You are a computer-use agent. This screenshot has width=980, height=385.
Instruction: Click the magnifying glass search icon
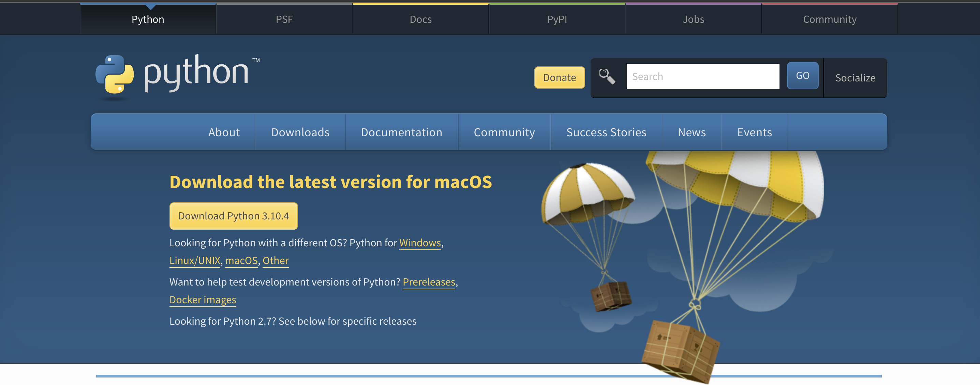tap(607, 76)
